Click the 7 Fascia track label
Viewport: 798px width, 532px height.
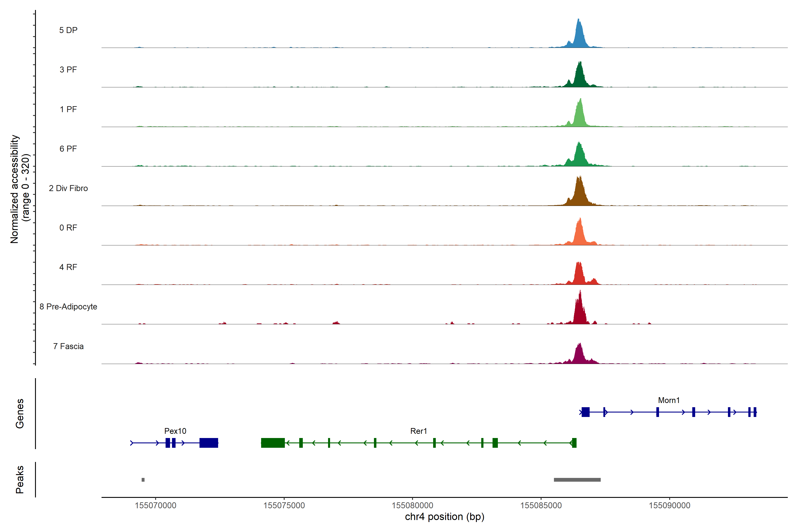pos(68,346)
